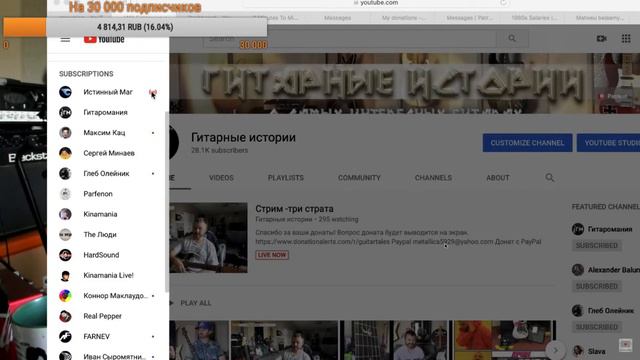This screenshot has height=360, width=640.
Task: Click the browser address bar
Action: pyautogui.click(x=375, y=3)
